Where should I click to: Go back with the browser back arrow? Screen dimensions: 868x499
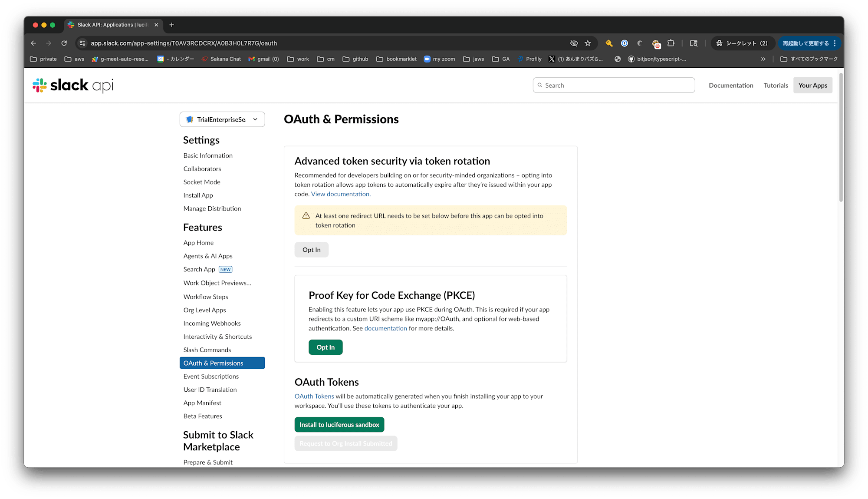pyautogui.click(x=33, y=43)
